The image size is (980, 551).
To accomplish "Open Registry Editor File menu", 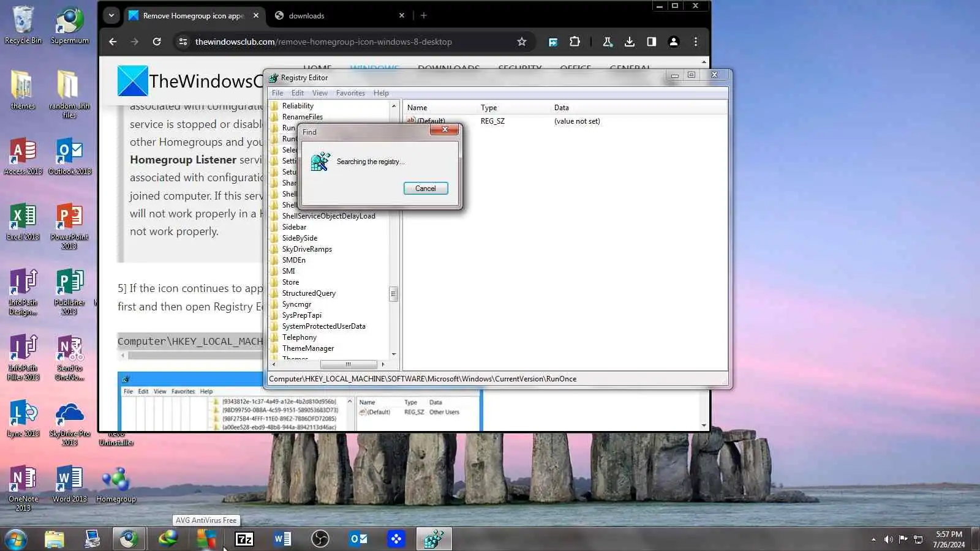I will point(277,93).
